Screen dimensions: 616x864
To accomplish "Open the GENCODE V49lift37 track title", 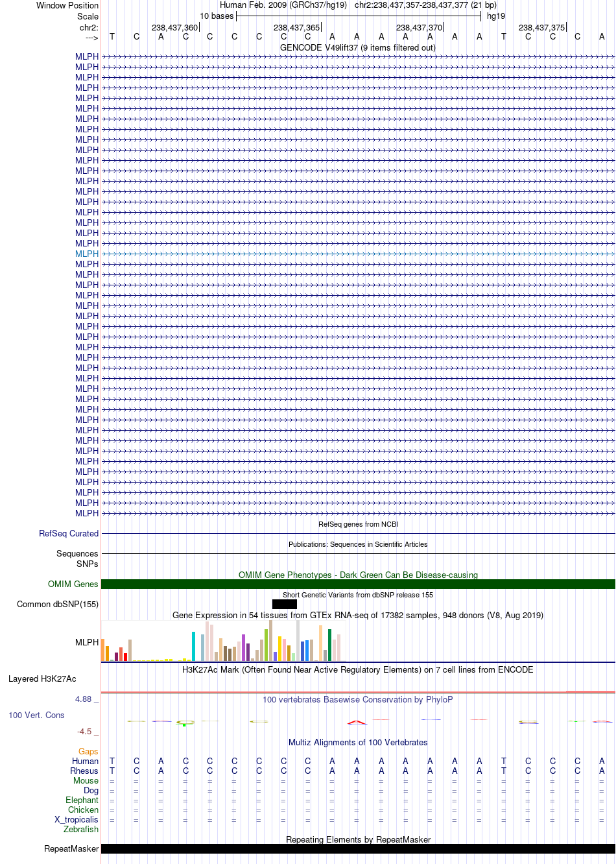I will 358,48.
